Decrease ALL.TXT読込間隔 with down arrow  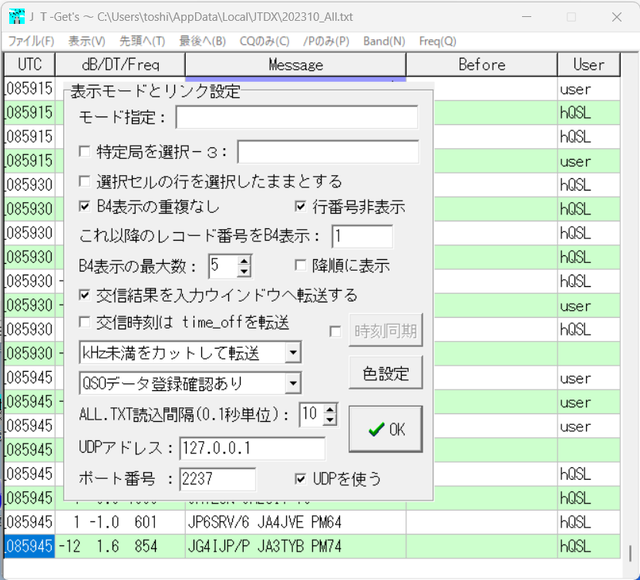[x=330, y=420]
